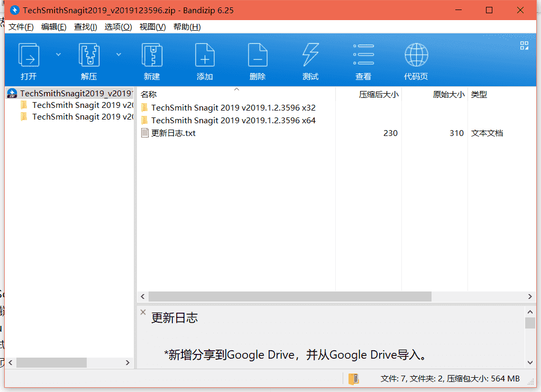Screen dimensions: 541x392
Task: Expand the Open (打开) dropdown arrow
Action: 58,54
